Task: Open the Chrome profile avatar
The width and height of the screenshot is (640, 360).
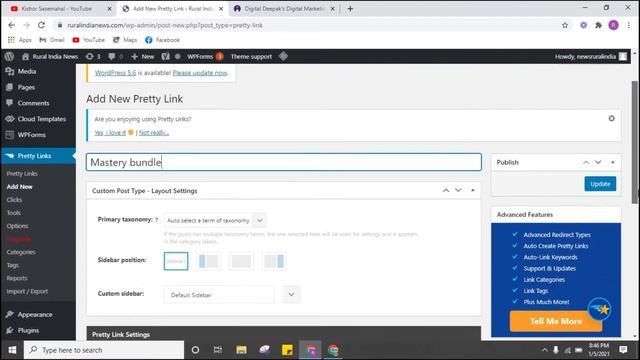Action: (x=613, y=25)
